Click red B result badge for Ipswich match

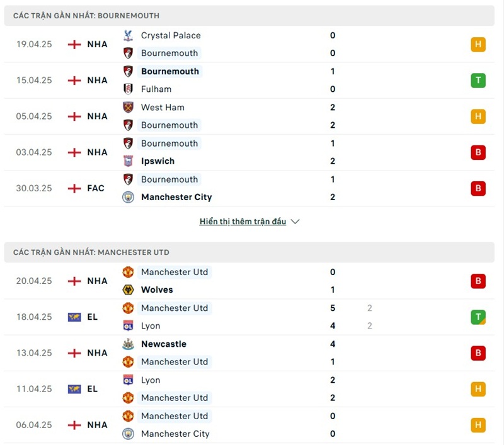(x=478, y=152)
